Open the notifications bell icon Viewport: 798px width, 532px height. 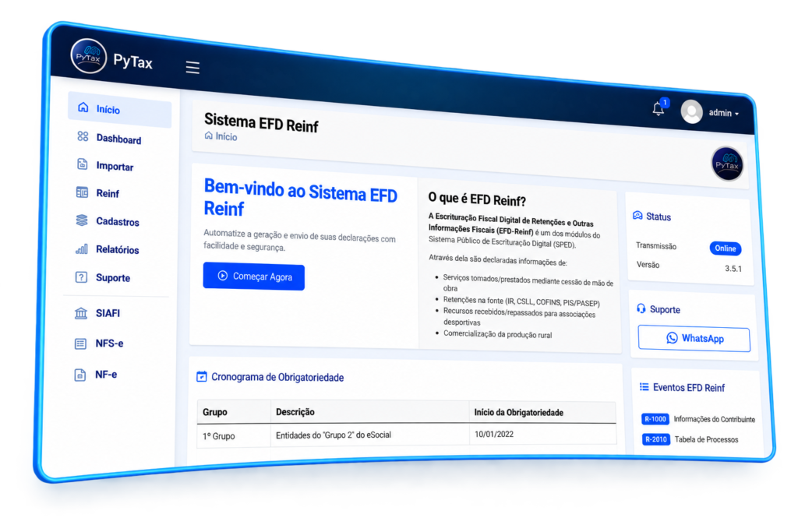click(x=659, y=108)
